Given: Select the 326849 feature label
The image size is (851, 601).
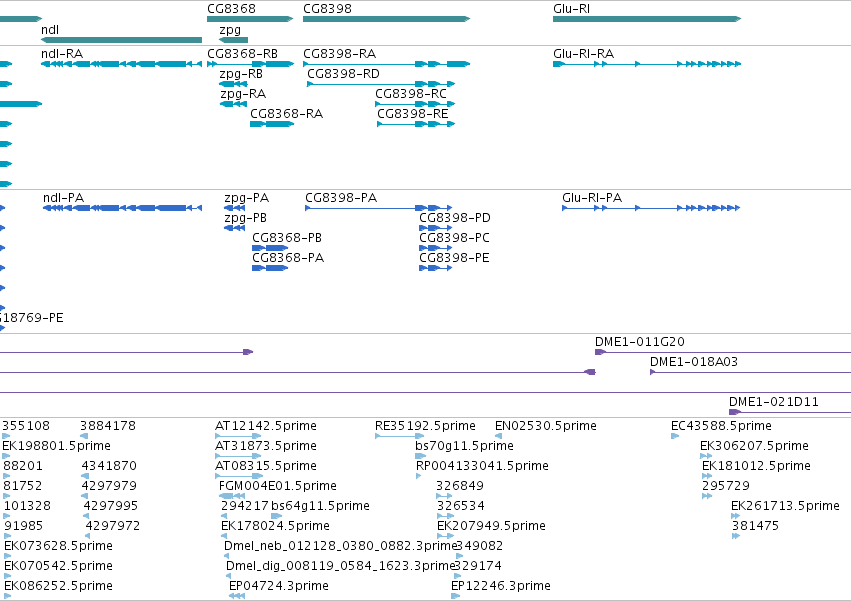Looking at the screenshot, I should click(x=460, y=486).
